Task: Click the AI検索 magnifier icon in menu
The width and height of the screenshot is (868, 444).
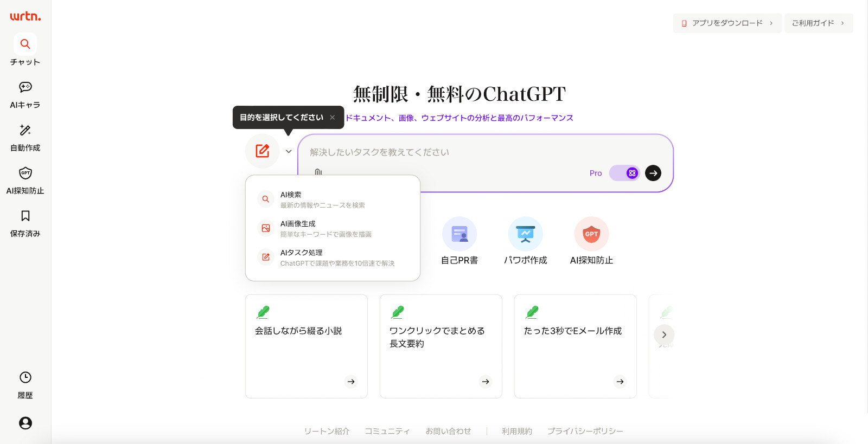Action: pyautogui.click(x=266, y=199)
